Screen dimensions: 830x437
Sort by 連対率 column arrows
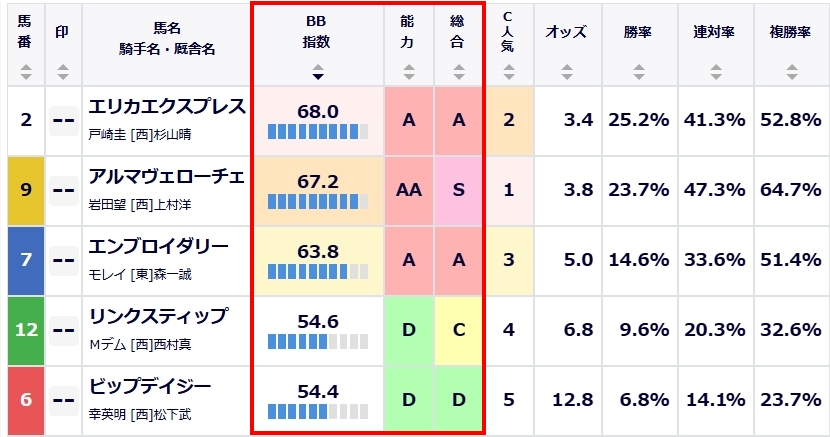(716, 71)
